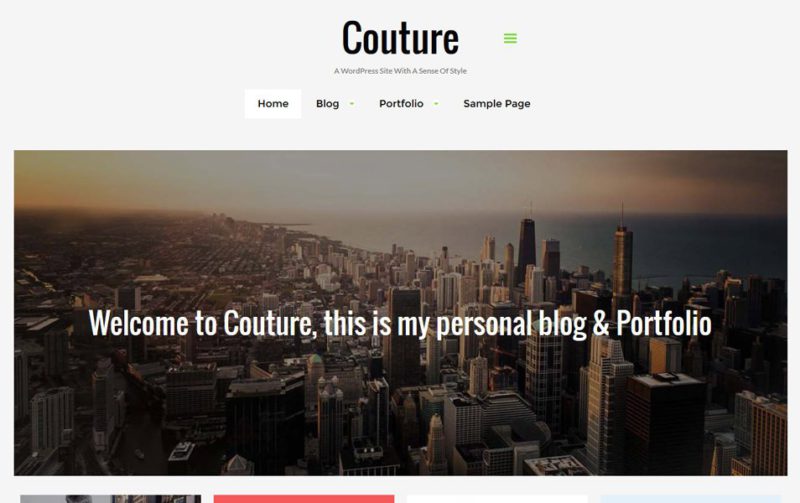The image size is (800, 503).
Task: Open the green hamburger menu icon
Action: coord(510,38)
